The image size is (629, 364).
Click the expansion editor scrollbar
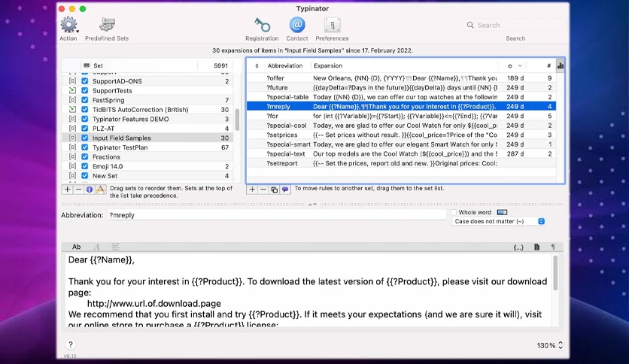pos(555,272)
